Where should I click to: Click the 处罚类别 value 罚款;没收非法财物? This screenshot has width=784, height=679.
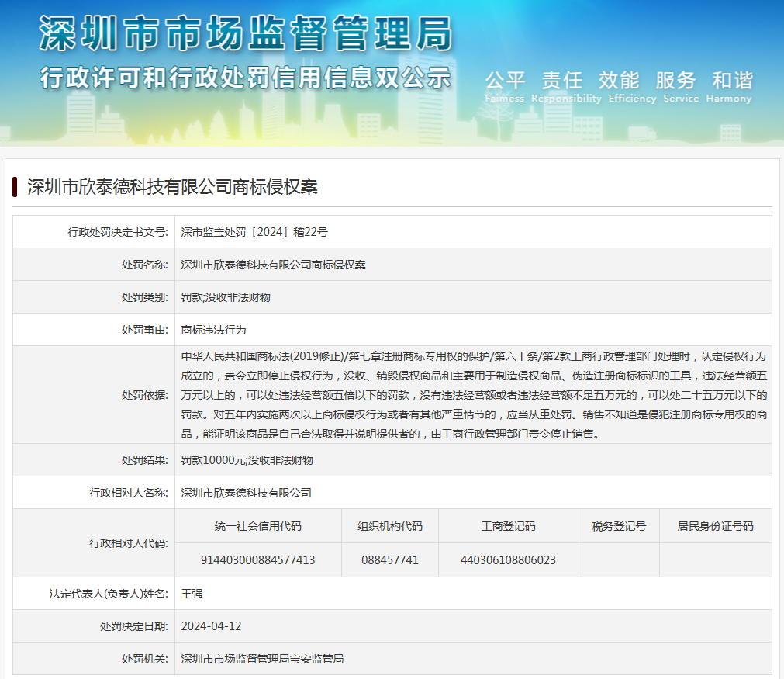click(226, 297)
